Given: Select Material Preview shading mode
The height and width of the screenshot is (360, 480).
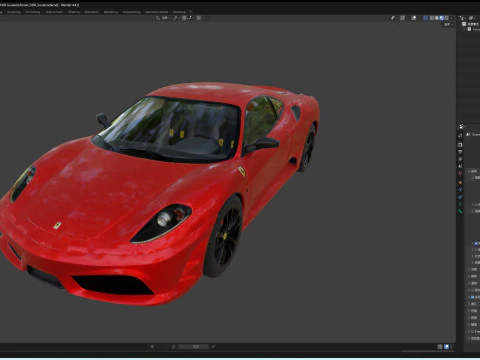Looking at the screenshot, I should [442, 18].
